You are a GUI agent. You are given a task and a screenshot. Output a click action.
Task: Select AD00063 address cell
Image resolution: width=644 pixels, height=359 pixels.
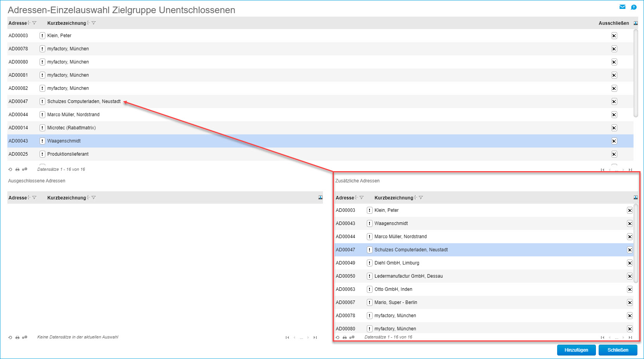click(x=345, y=289)
